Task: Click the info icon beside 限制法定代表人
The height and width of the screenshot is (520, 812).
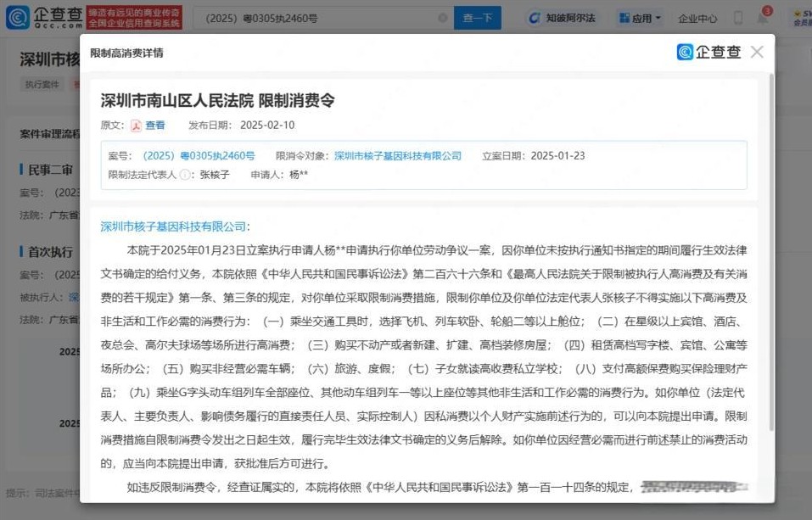Action: coord(184,175)
